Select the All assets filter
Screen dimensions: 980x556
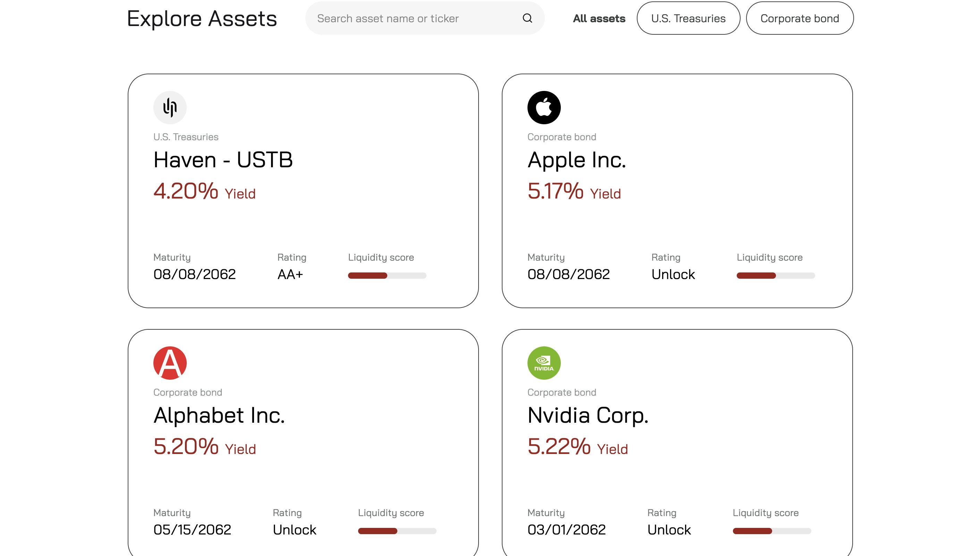[599, 18]
